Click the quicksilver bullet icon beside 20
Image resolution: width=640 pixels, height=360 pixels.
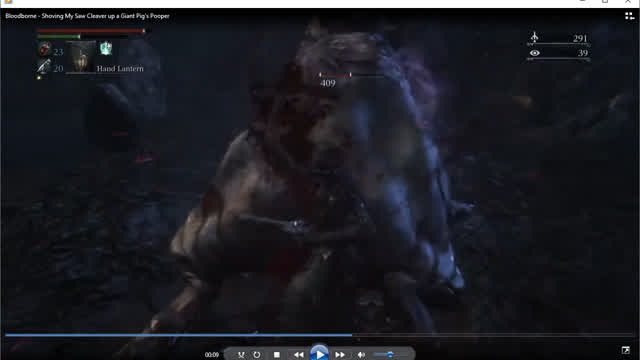pos(44,67)
